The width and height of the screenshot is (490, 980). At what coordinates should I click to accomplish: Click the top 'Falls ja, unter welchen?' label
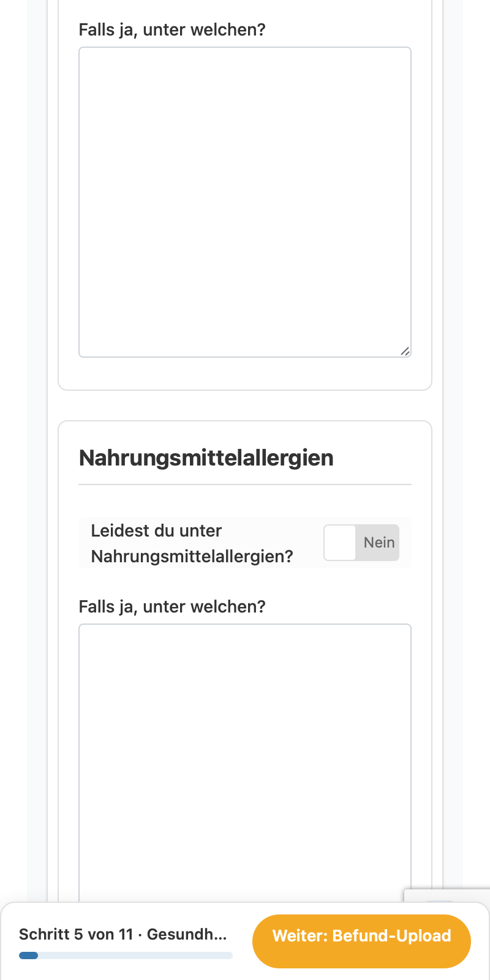[172, 29]
